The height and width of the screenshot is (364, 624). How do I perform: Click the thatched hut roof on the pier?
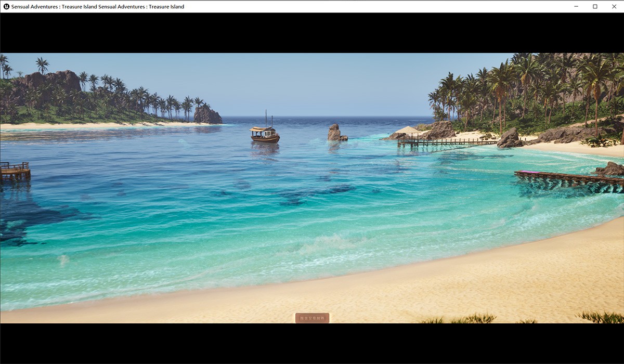407,130
